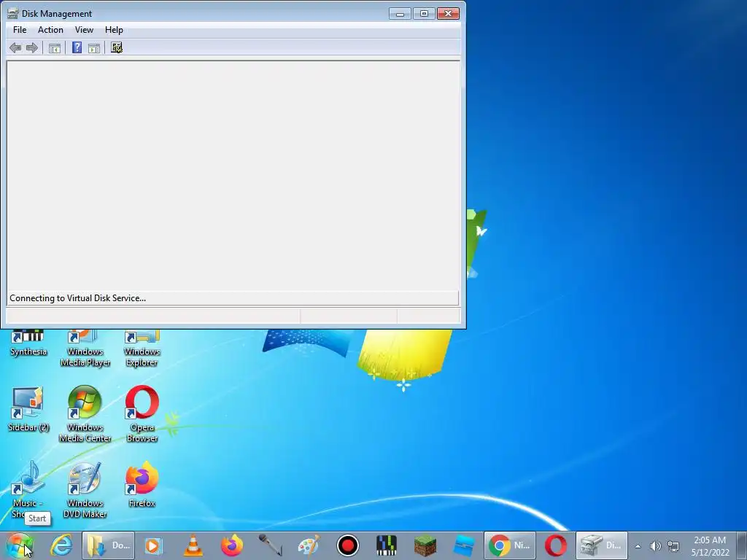747x560 pixels.
Task: Open Internet Explorer from the taskbar
Action: tap(61, 545)
